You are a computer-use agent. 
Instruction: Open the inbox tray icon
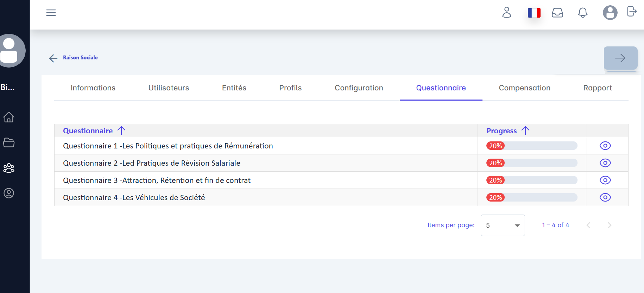(557, 13)
